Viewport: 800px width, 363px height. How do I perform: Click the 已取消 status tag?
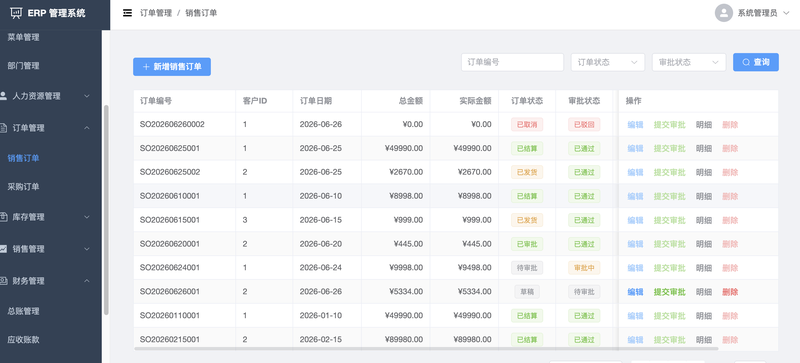click(527, 124)
